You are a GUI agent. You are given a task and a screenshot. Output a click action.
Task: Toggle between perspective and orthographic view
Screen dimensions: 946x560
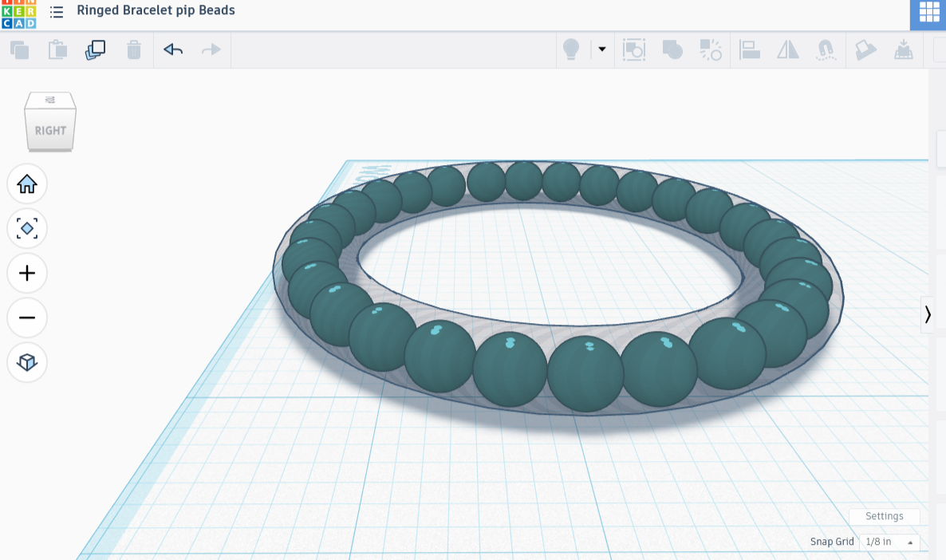(27, 362)
